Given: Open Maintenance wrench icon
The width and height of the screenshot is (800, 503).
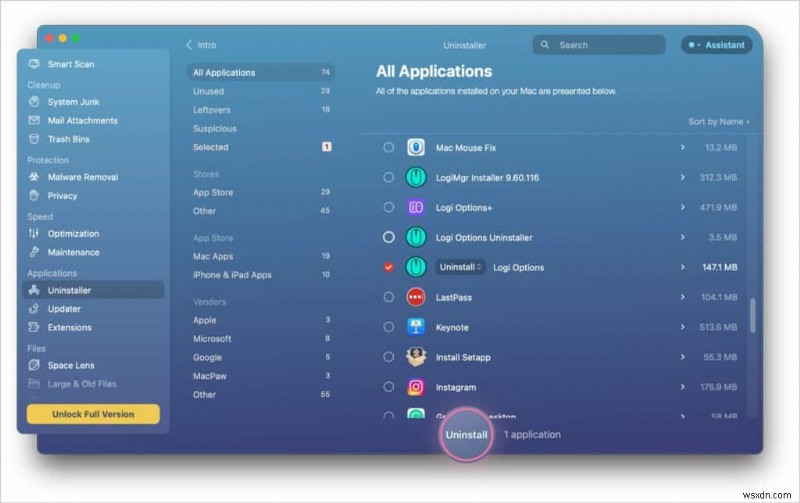Looking at the screenshot, I should coord(34,252).
